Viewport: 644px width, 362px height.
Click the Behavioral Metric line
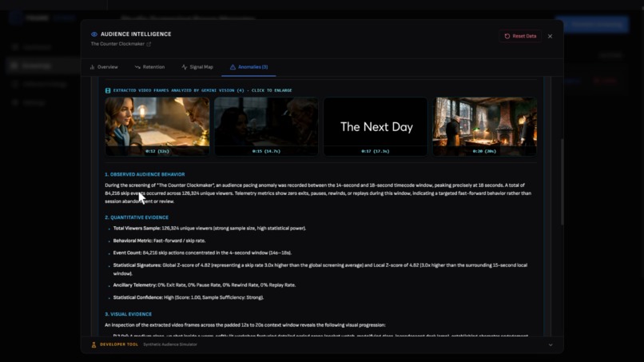pyautogui.click(x=159, y=241)
